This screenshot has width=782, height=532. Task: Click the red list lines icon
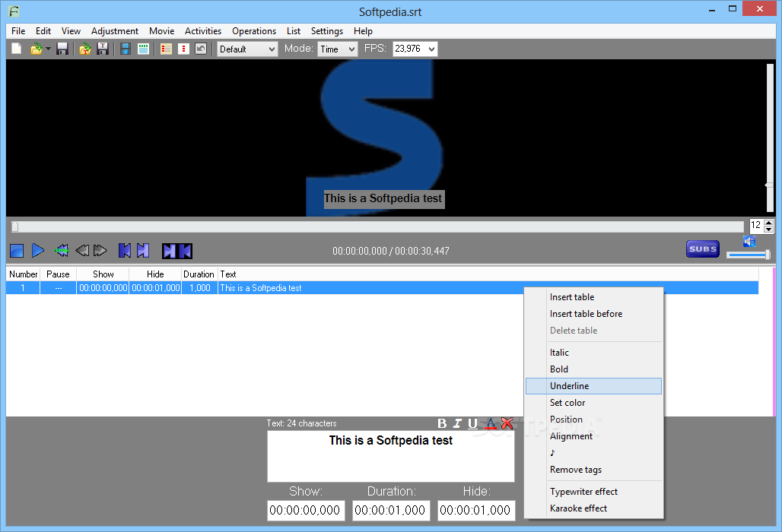[x=166, y=49]
